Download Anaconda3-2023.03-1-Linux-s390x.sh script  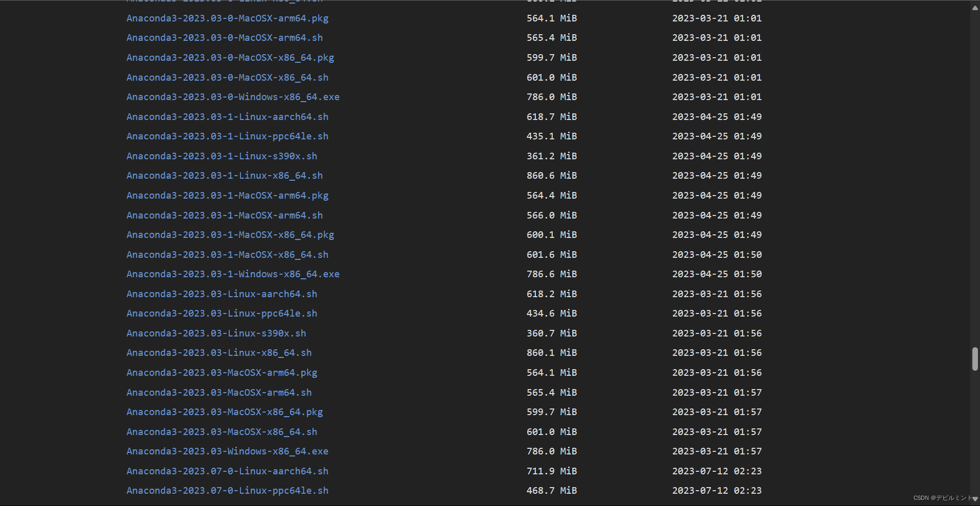coord(222,156)
